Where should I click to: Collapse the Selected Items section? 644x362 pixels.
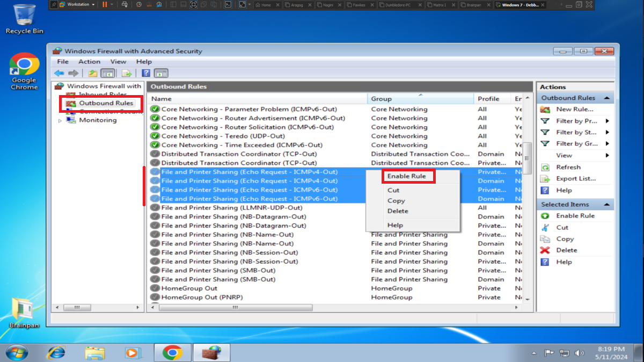click(x=607, y=205)
